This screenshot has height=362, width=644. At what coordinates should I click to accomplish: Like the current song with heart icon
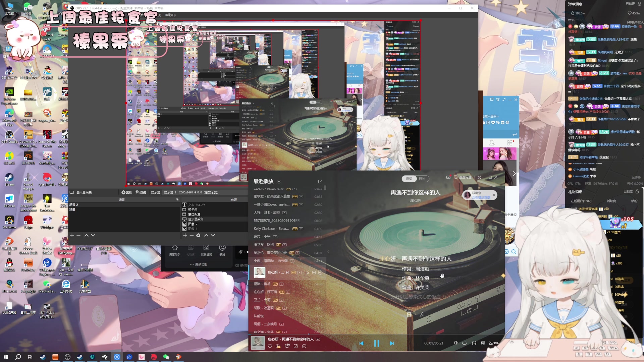[270, 346]
